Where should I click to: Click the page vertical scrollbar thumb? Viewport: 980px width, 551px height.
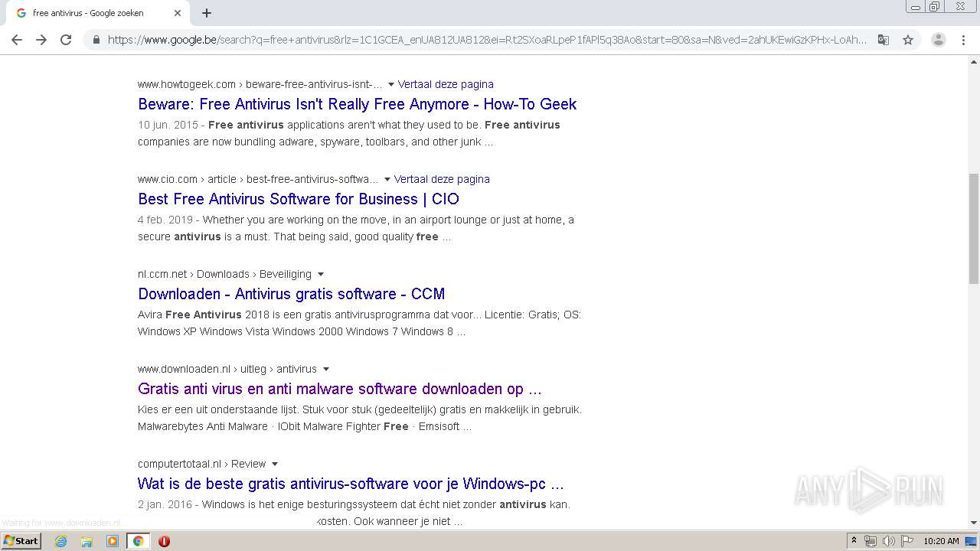pos(974,228)
